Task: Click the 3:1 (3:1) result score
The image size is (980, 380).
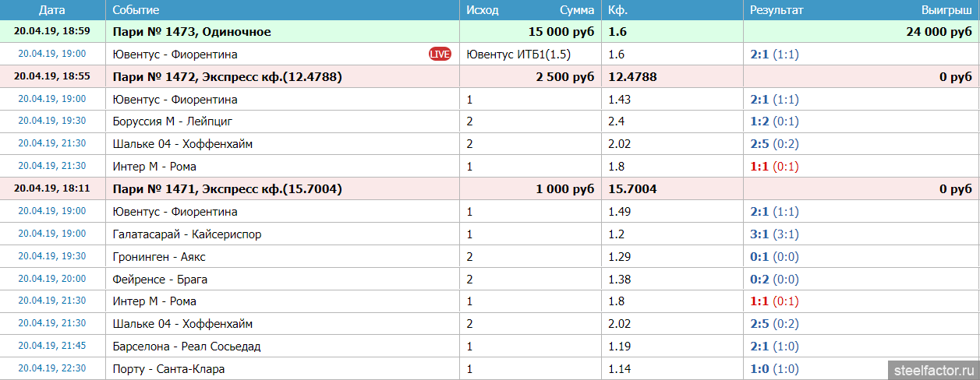Action: point(774,234)
